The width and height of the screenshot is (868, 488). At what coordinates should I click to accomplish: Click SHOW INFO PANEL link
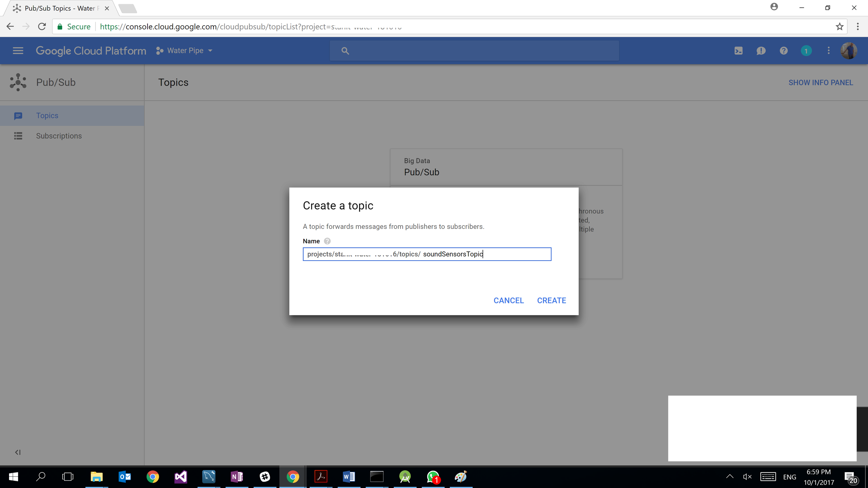820,83
